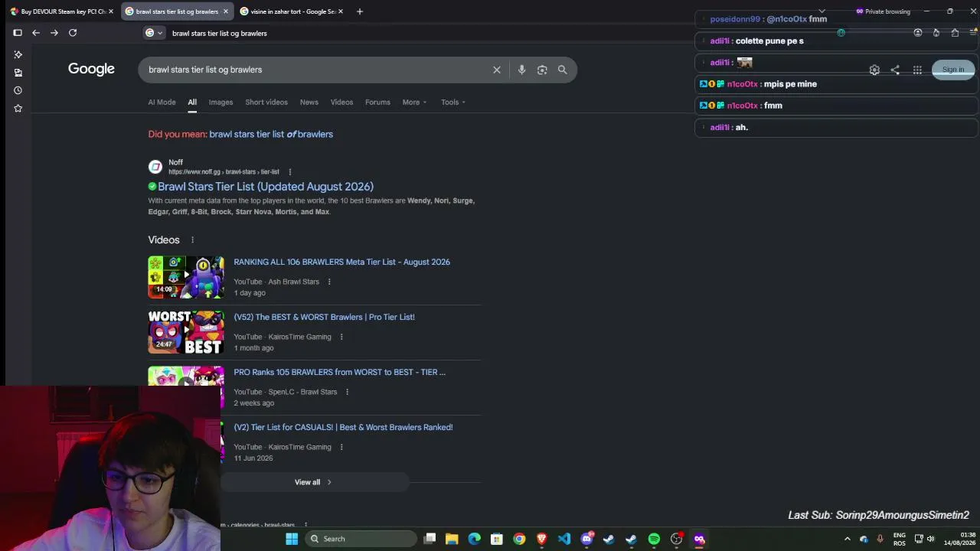
Task: Open the site identity dropdown in address bar
Action: coord(154,33)
